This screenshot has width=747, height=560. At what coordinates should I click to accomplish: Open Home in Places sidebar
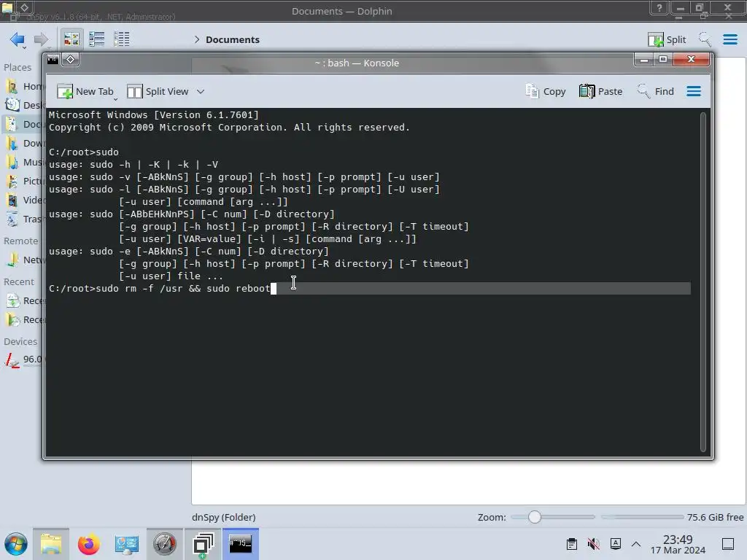[24, 86]
